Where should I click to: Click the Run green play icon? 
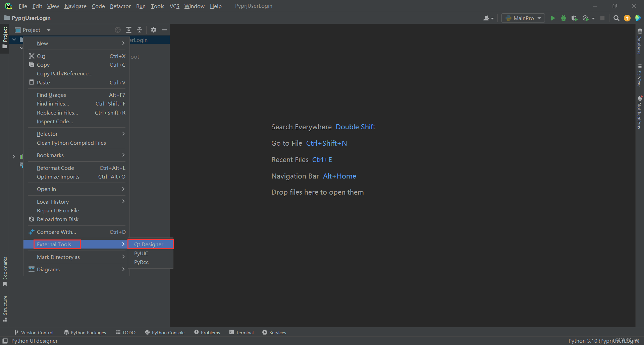[553, 18]
